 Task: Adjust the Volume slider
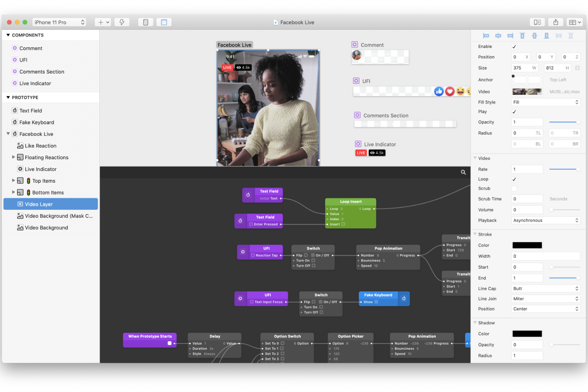point(564,210)
